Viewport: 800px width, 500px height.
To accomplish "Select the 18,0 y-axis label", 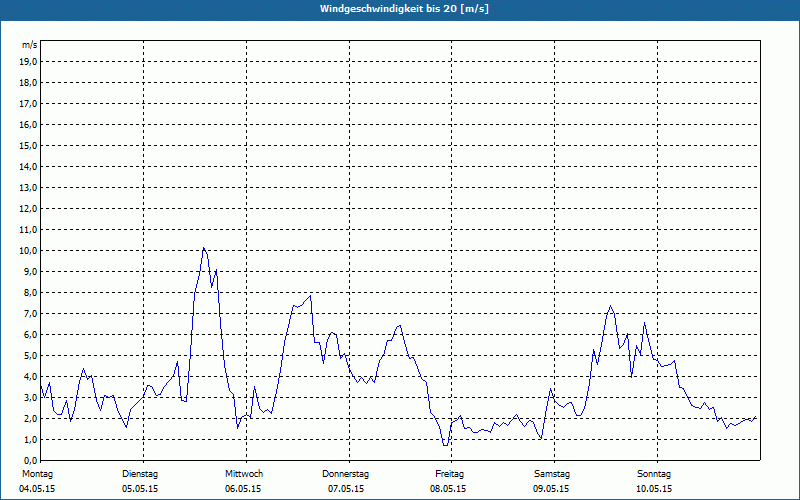I will click(x=28, y=83).
